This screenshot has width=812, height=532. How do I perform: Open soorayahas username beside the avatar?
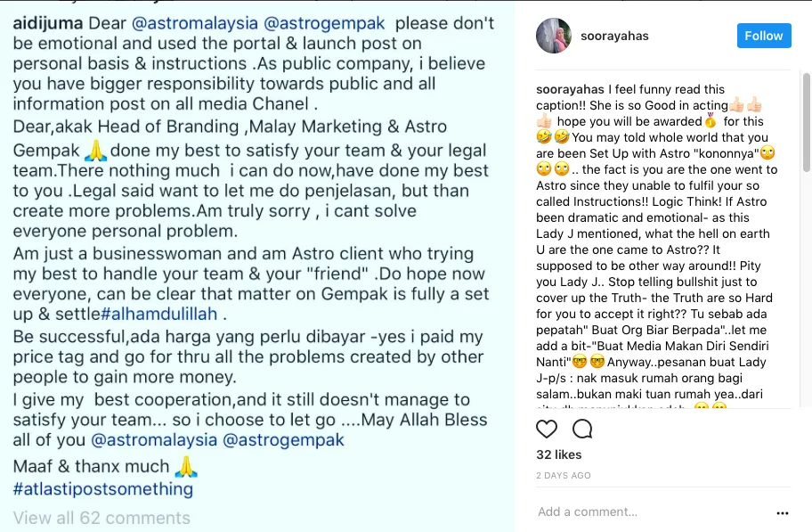point(613,36)
